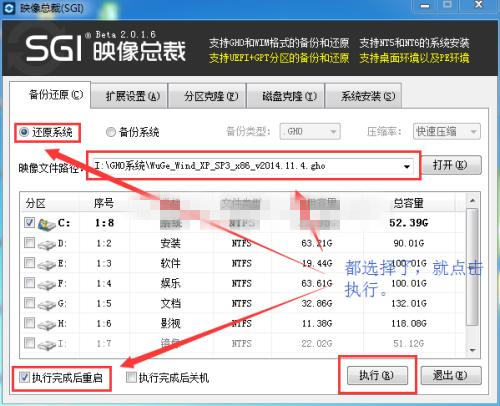The width and height of the screenshot is (500, 406).
Task: Click the 51.12G total capacity cell
Action: pos(409,344)
